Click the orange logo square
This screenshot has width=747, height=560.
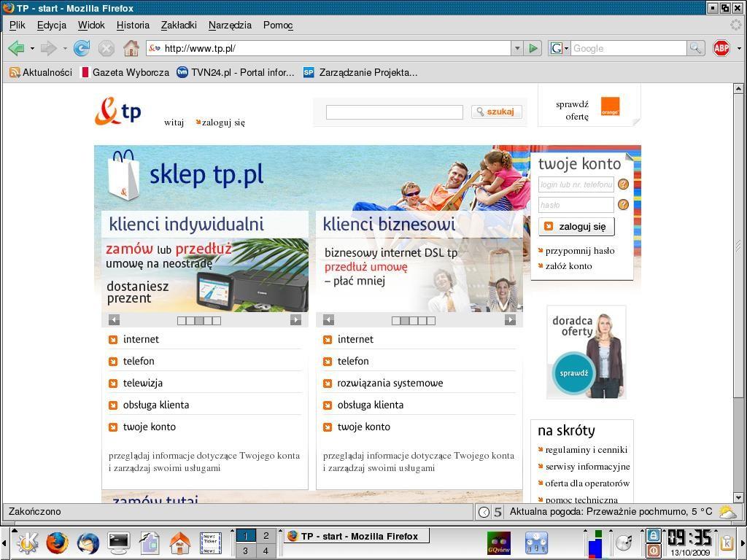point(610,106)
